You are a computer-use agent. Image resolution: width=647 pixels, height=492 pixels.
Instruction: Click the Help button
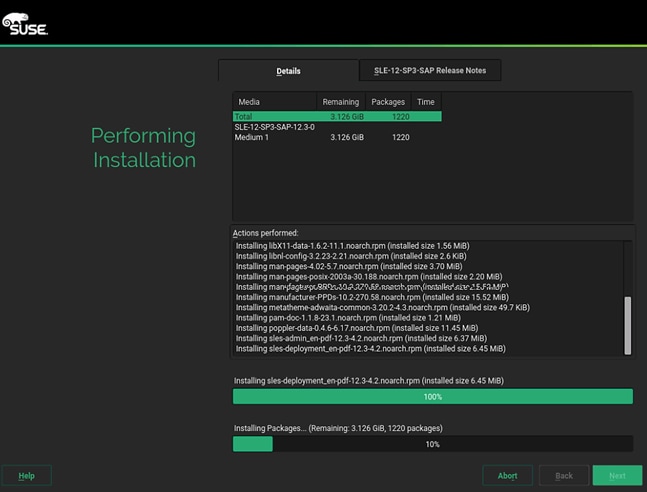point(26,475)
